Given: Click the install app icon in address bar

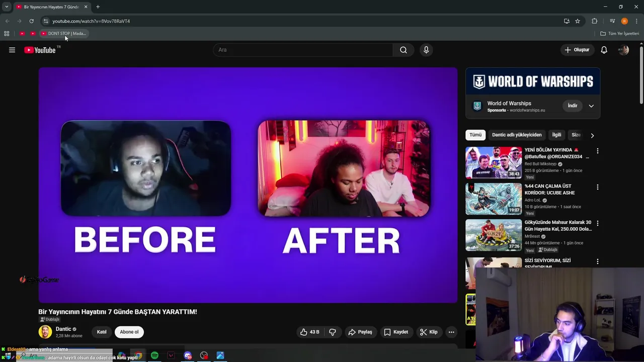Looking at the screenshot, I should (567, 21).
